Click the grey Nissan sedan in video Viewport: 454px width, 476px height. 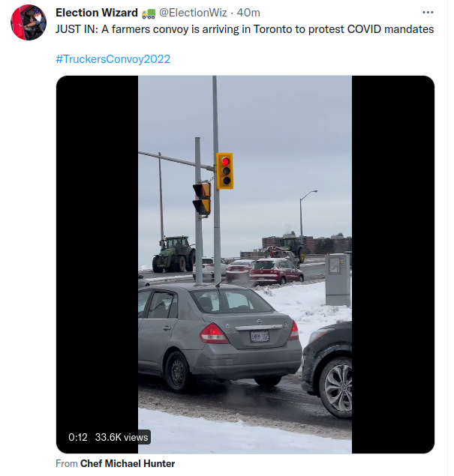tap(219, 337)
